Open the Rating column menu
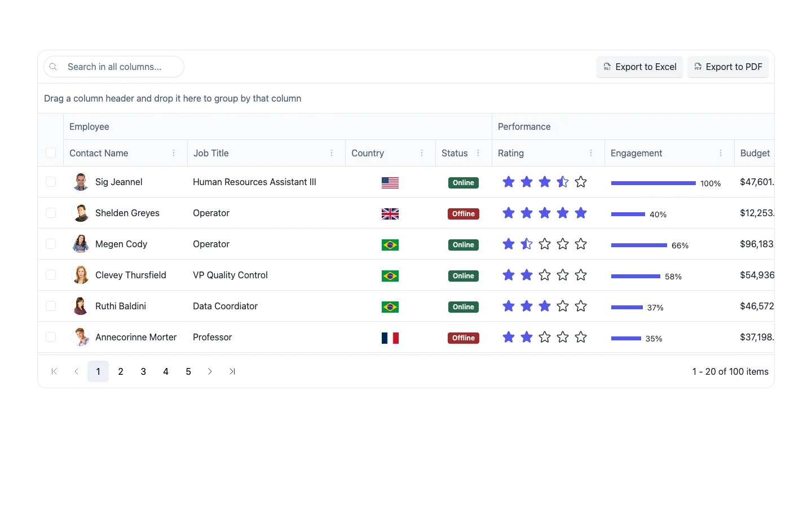812x508 pixels. pyautogui.click(x=591, y=153)
